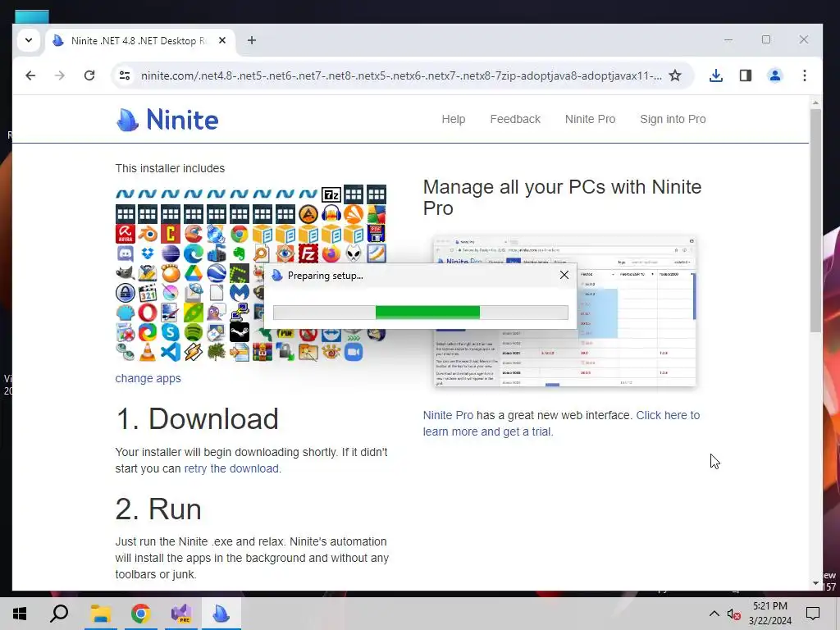840x630 pixels.
Task: Click the Discord icon
Action: (x=125, y=253)
